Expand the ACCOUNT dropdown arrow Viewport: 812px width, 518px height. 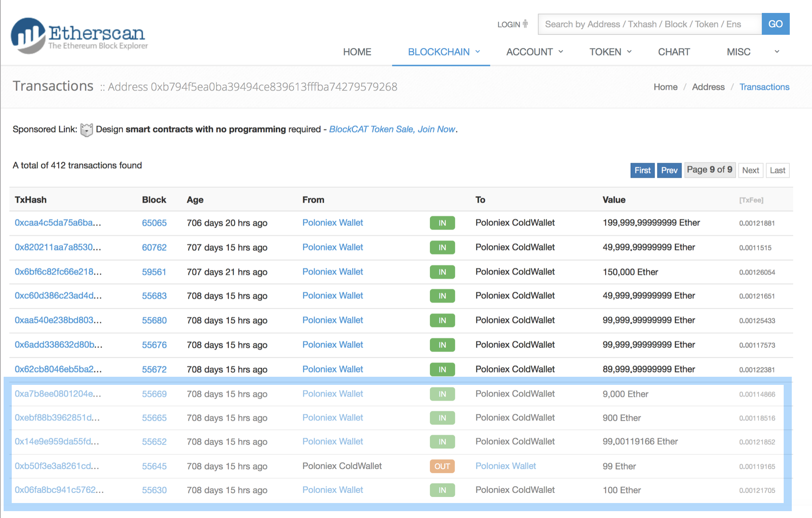[561, 52]
